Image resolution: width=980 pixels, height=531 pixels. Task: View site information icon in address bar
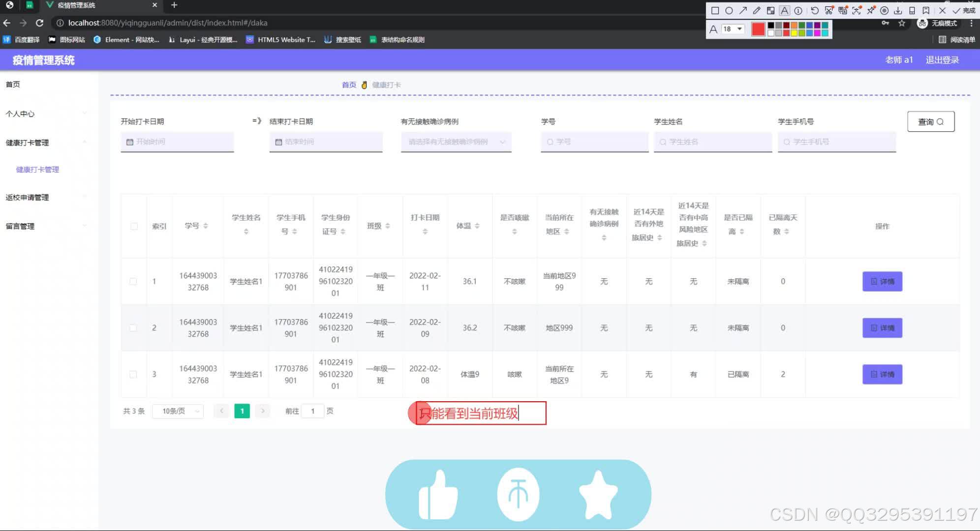pyautogui.click(x=60, y=23)
